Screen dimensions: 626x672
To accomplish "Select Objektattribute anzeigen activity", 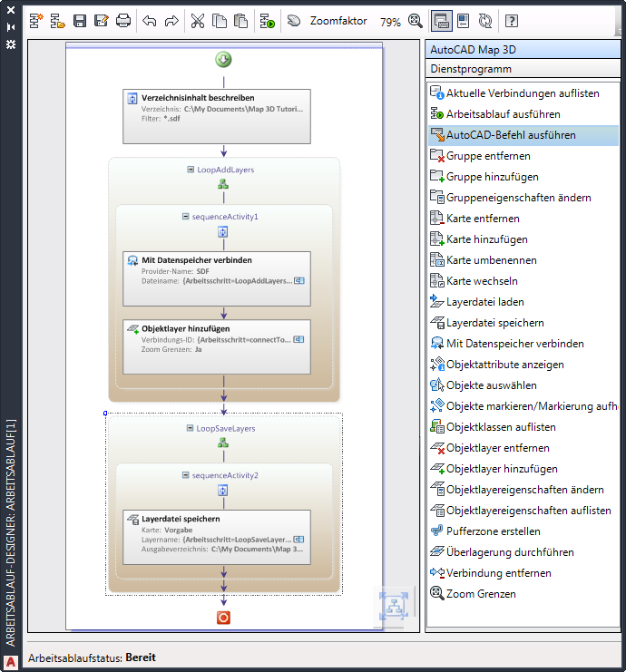I will (523, 365).
